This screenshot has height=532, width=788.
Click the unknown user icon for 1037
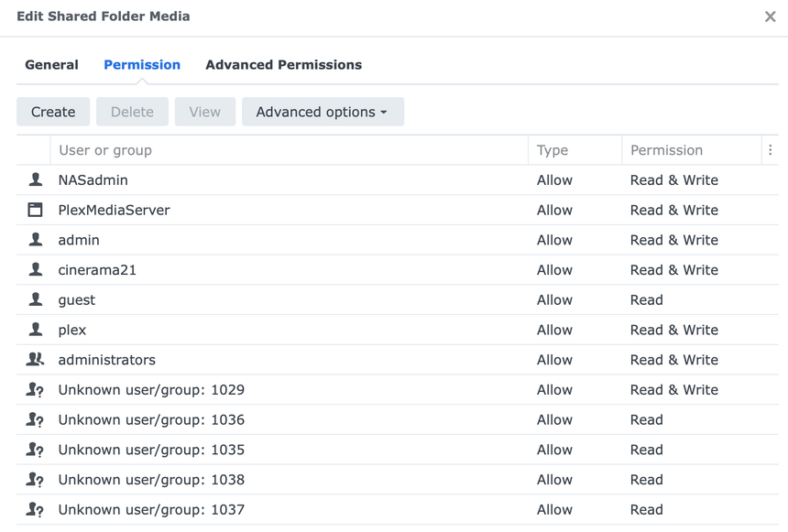click(35, 509)
